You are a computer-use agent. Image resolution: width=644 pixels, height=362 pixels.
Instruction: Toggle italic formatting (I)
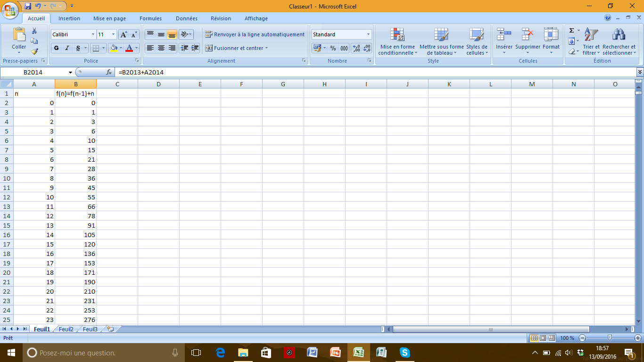tap(67, 48)
